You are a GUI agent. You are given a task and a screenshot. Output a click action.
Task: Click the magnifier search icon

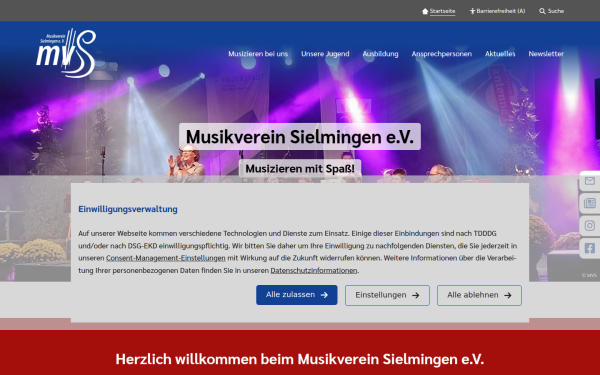542,11
